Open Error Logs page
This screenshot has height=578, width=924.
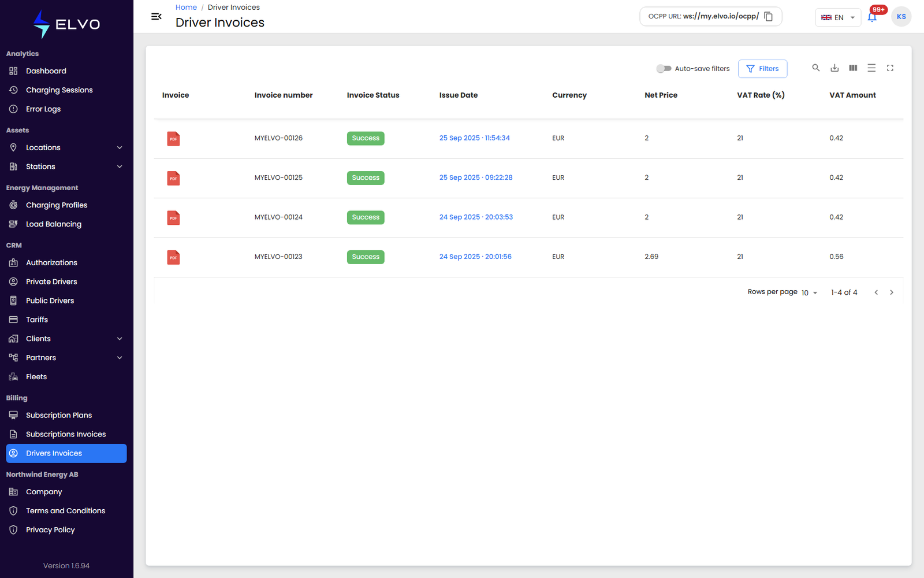(x=66, y=109)
